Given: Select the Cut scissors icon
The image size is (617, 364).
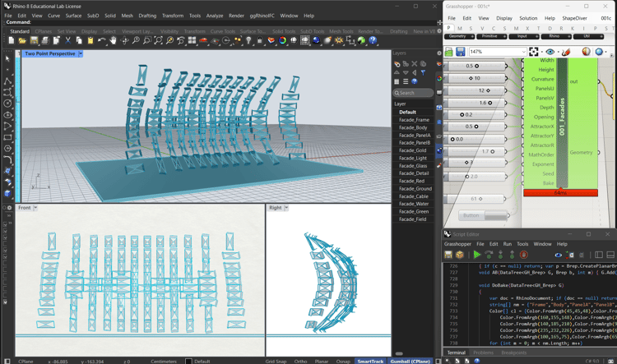Looking at the screenshot, I should coord(67,40).
